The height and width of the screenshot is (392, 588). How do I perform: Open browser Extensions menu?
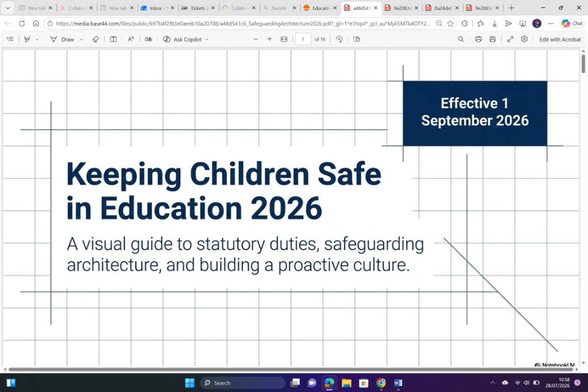[x=465, y=23]
